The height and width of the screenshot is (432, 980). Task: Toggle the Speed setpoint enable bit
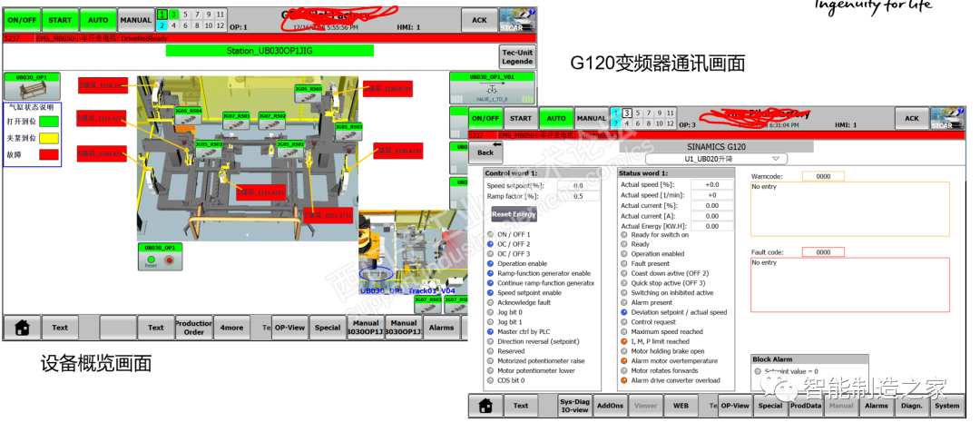click(x=491, y=292)
